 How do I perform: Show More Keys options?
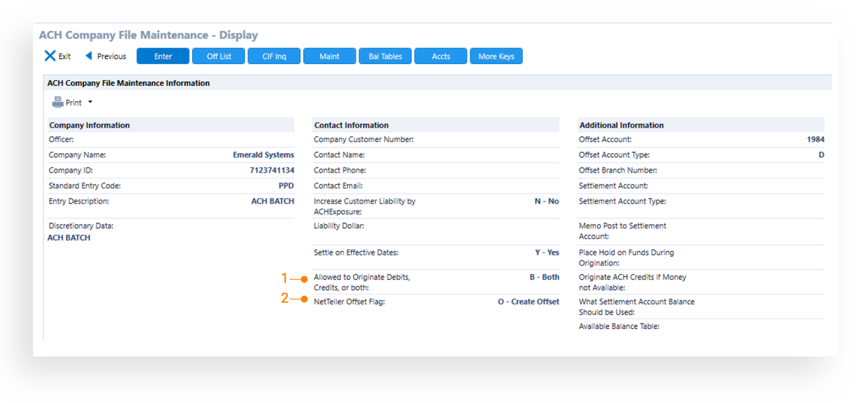coord(496,56)
